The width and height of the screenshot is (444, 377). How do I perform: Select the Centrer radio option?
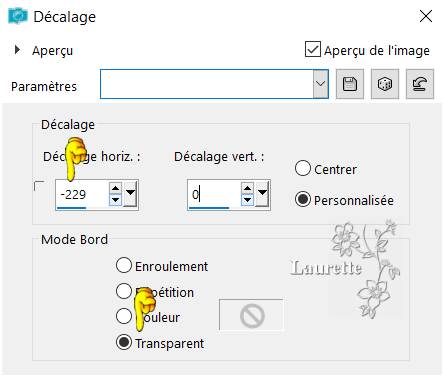pyautogui.click(x=303, y=168)
